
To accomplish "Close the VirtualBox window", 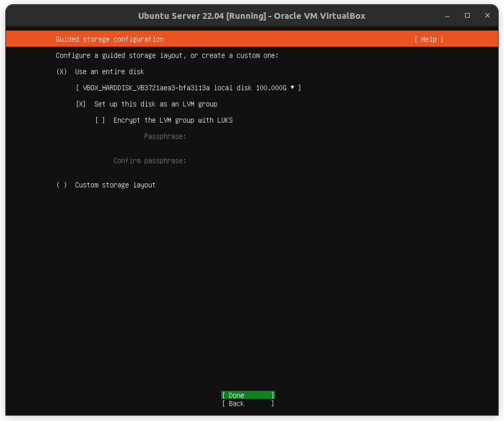I will (487, 15).
